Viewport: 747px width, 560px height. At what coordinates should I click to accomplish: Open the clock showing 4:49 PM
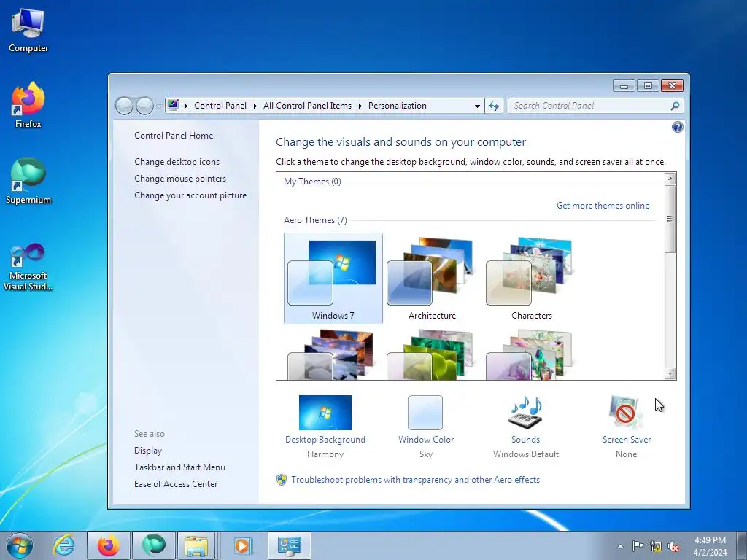[710, 546]
